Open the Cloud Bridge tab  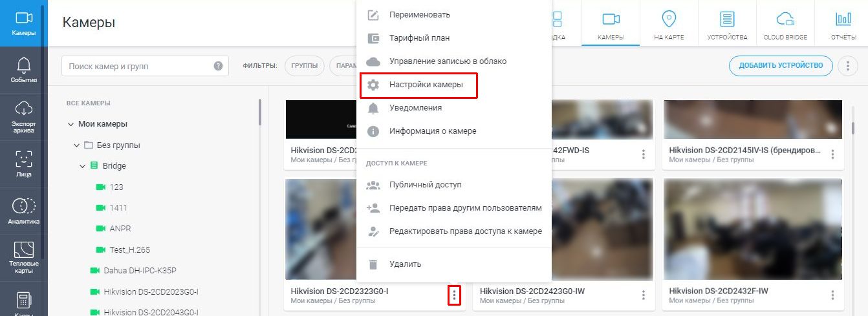785,24
